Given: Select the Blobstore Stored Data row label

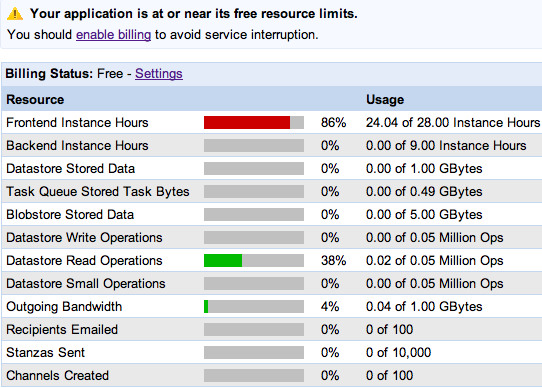Looking at the screenshot, I should point(70,214).
